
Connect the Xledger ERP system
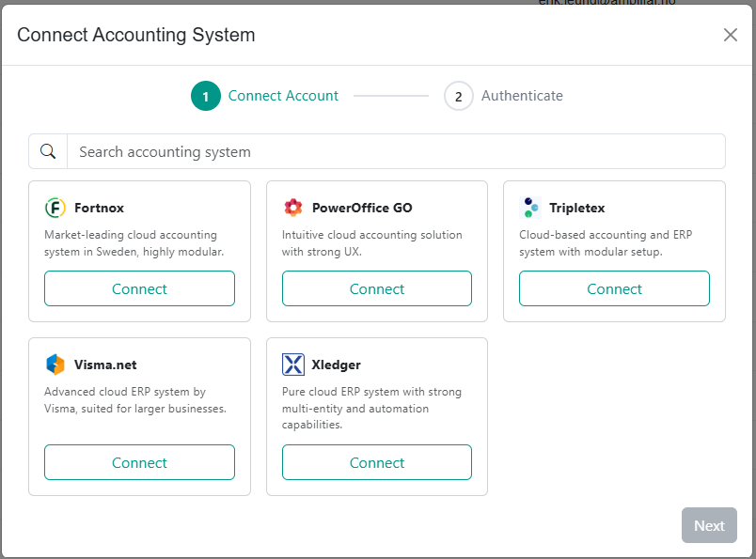click(377, 462)
